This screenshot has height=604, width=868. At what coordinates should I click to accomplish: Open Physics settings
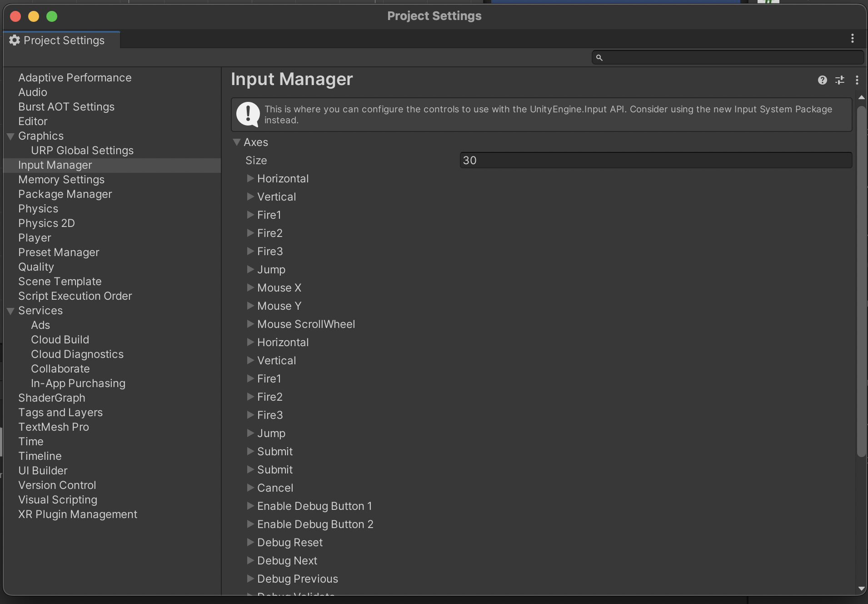click(x=38, y=209)
